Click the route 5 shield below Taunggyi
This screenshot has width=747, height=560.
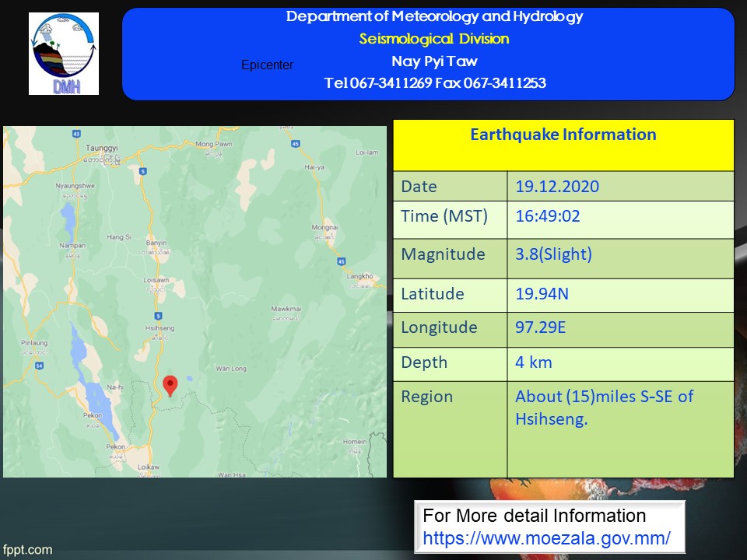click(x=142, y=171)
